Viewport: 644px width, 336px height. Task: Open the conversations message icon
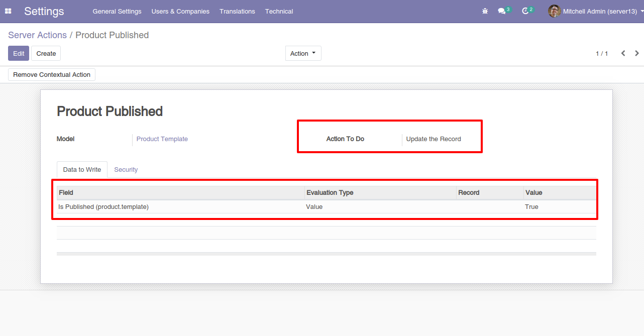click(x=501, y=11)
